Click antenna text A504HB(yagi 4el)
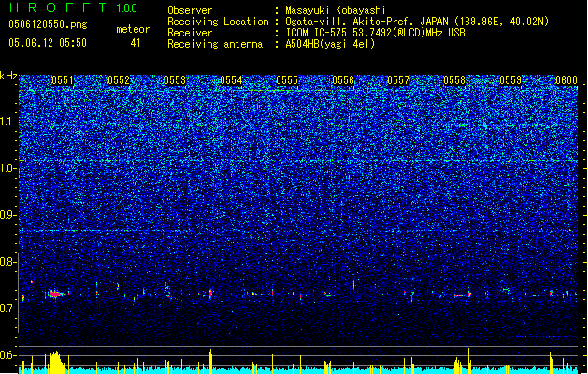 point(330,44)
